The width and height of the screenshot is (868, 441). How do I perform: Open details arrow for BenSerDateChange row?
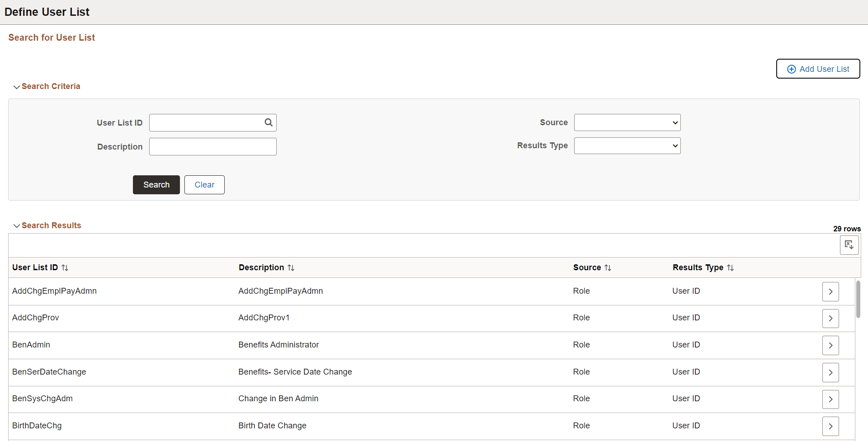[830, 372]
